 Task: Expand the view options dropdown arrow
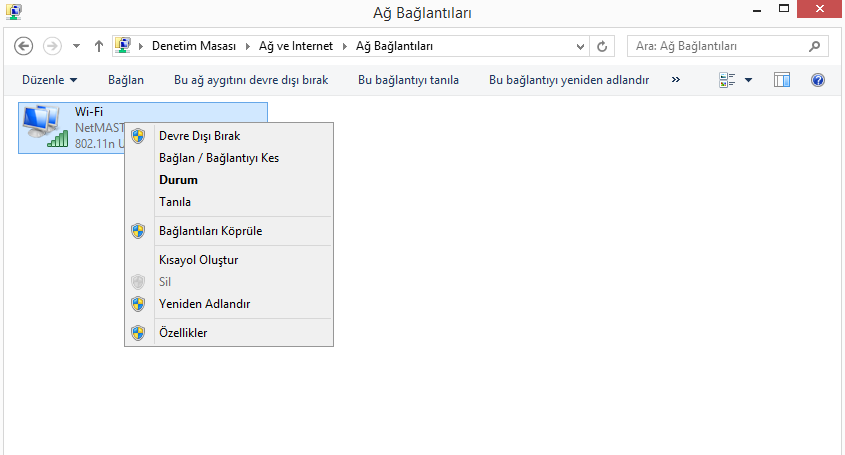[748, 80]
